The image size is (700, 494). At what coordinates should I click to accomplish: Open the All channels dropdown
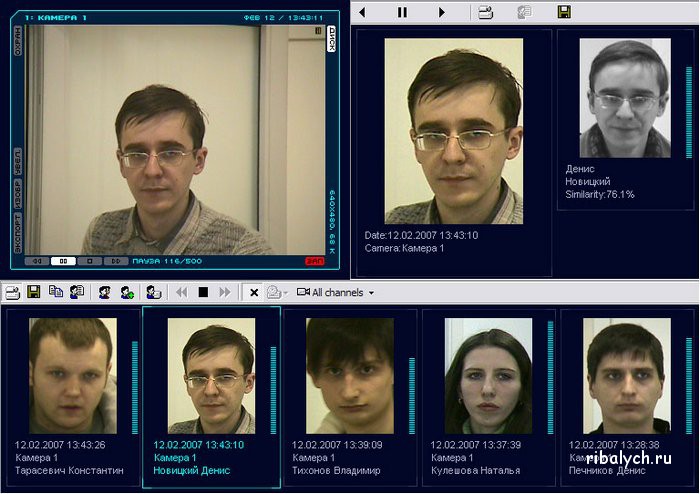[x=336, y=292]
